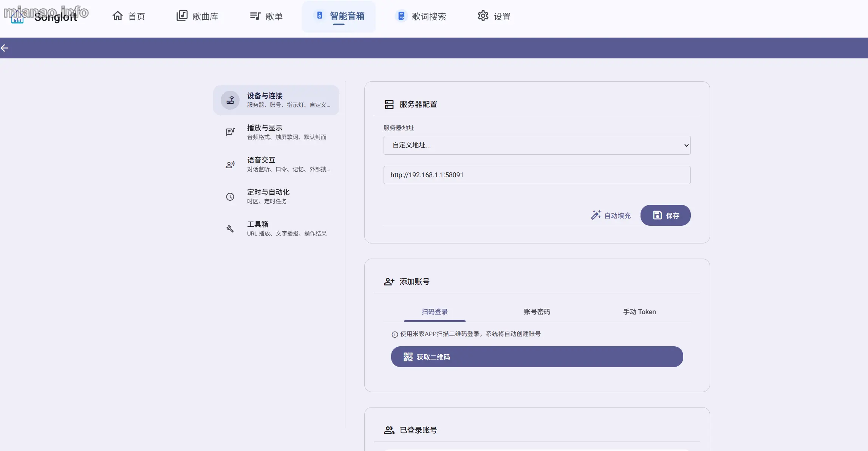The width and height of the screenshot is (868, 451).
Task: Click the router icon for 设备与连接
Action: point(230,100)
